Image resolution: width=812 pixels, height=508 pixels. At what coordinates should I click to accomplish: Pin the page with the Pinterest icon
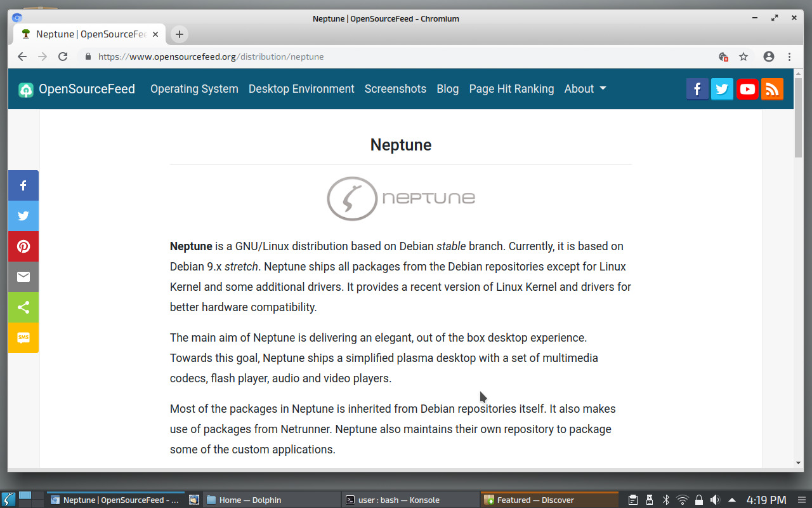[23, 246]
